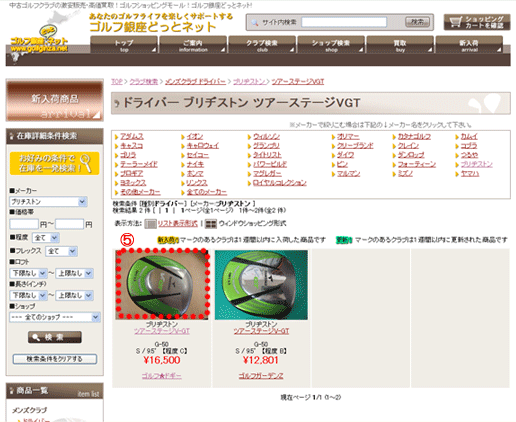Click the ¥12,801 driver product thumbnail

coord(261,285)
